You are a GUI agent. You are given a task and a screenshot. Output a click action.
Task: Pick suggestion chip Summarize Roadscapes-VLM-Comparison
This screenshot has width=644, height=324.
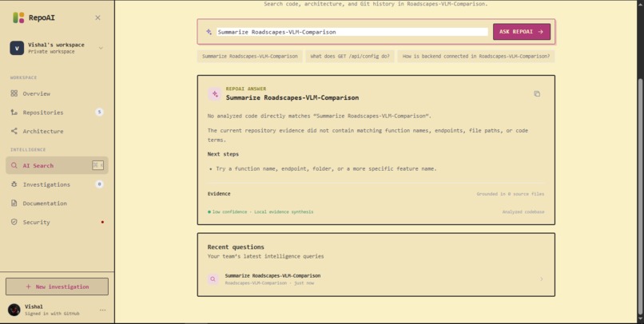pos(250,56)
